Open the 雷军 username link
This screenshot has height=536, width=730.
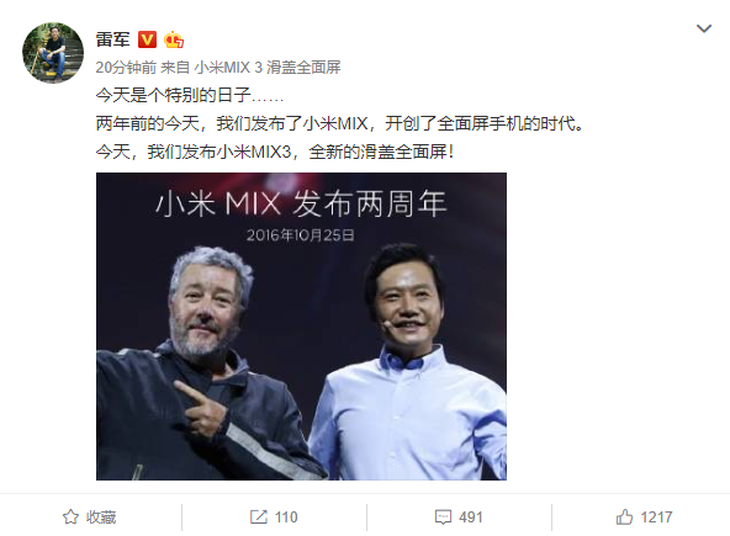click(x=113, y=40)
